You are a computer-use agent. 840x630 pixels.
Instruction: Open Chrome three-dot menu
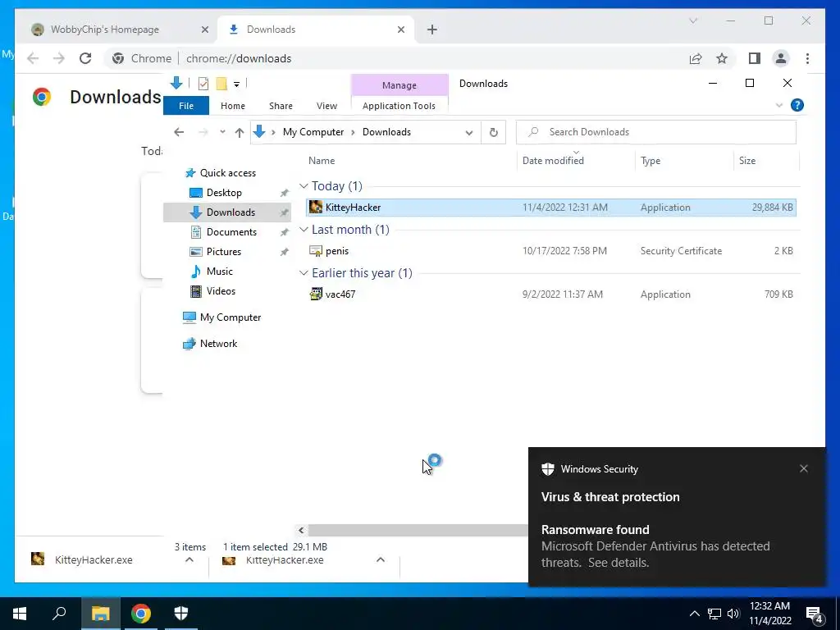807,58
